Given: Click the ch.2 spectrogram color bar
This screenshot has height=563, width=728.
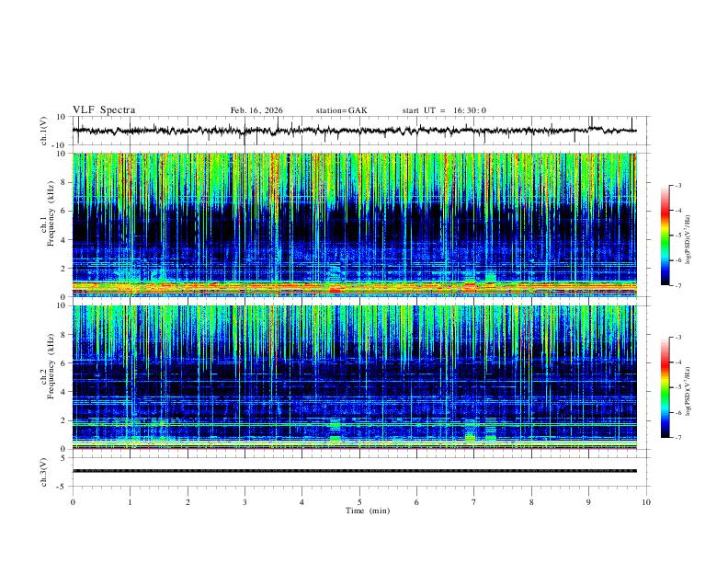Looking at the screenshot, I should click(x=665, y=387).
